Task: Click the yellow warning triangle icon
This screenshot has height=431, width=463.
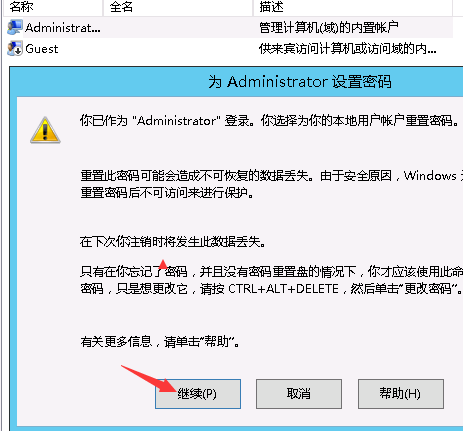Action: click(x=45, y=130)
